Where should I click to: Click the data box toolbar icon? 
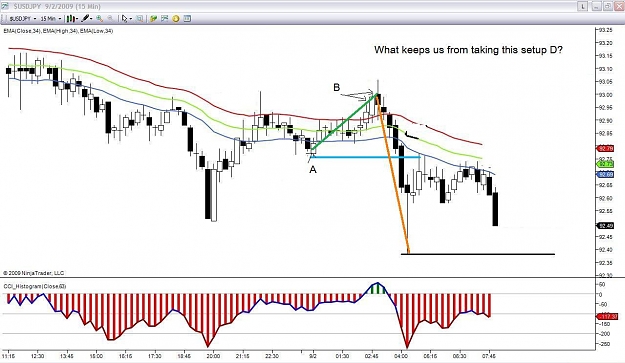click(x=140, y=19)
